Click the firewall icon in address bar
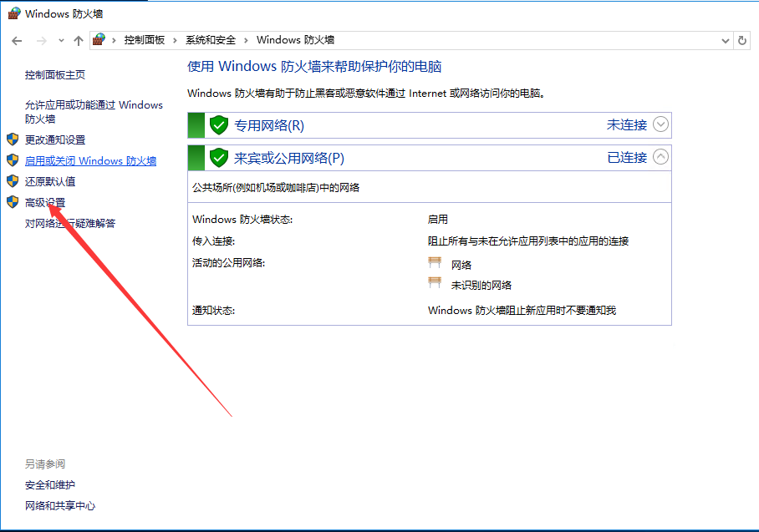Image resolution: width=759 pixels, height=532 pixels. click(x=99, y=39)
